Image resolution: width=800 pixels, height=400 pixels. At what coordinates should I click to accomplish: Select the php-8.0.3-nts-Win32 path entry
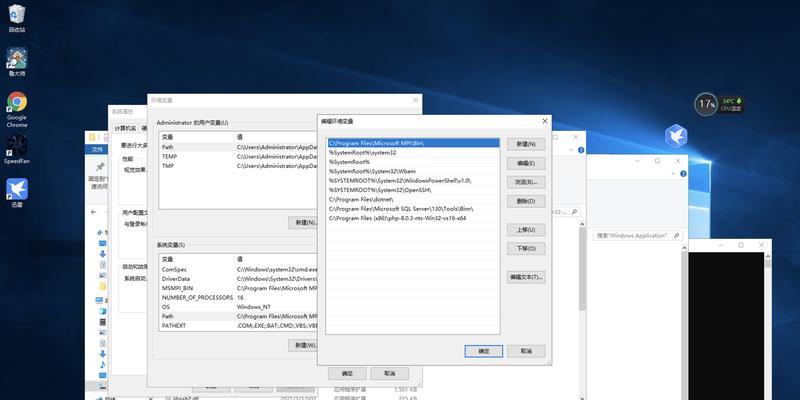tap(413, 218)
